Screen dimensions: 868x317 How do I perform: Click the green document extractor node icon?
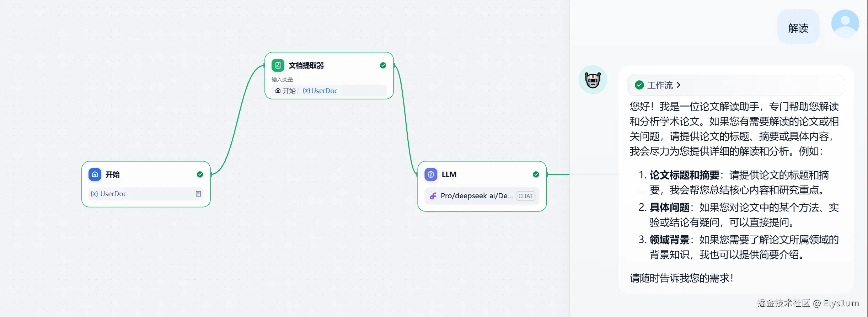point(278,65)
